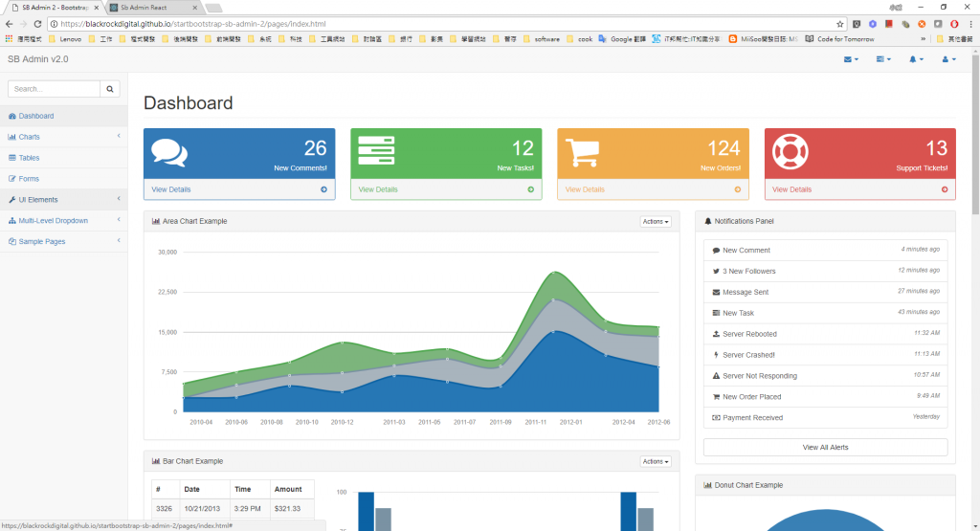Click the page vertical scrollbar

[975, 134]
